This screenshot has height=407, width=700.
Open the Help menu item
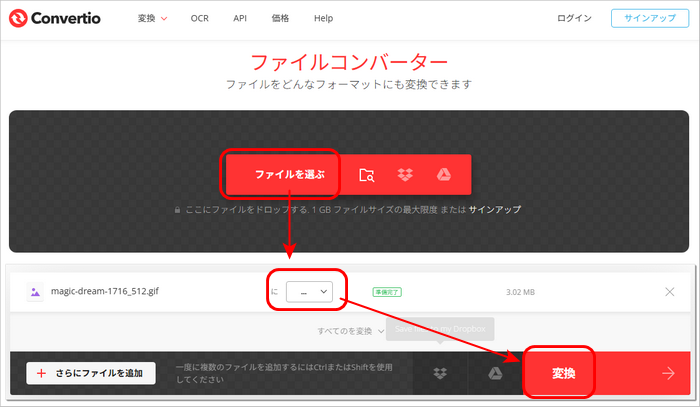pyautogui.click(x=323, y=18)
